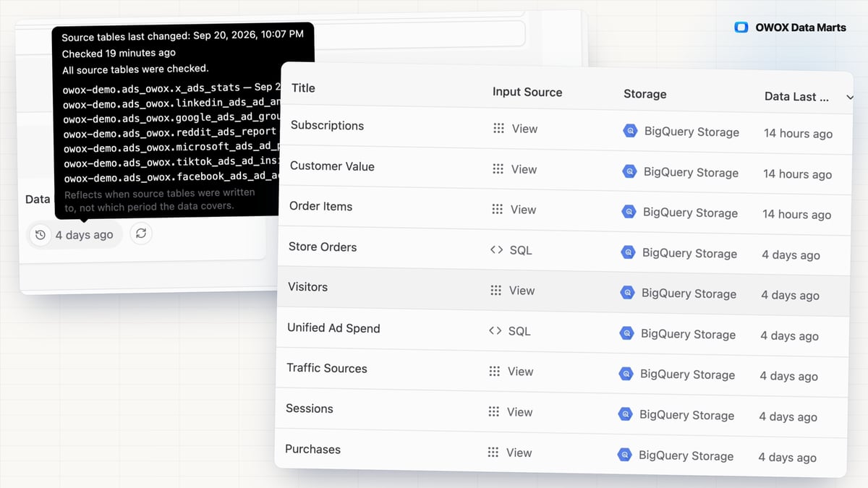
Task: Click the history clock icon in the 4 days ago chip
Action: [41, 235]
